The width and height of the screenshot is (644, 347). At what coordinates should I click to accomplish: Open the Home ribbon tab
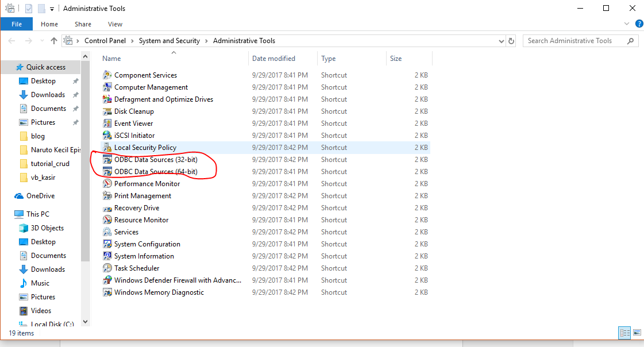coord(49,24)
